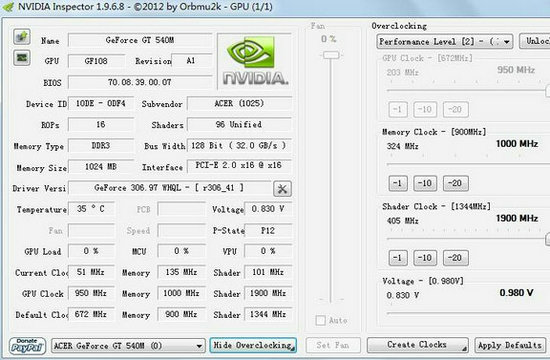550x360 pixels.
Task: Click -1 under Shader Clock
Action: pyautogui.click(x=398, y=258)
